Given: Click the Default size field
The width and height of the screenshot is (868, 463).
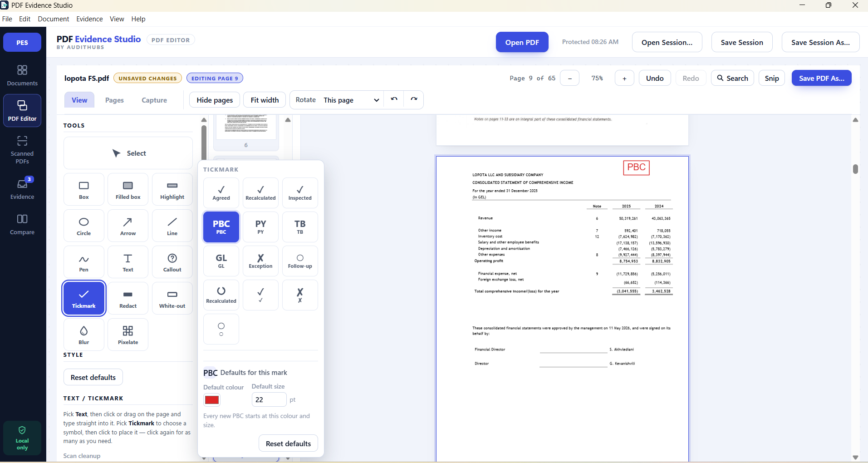Looking at the screenshot, I should tap(269, 399).
